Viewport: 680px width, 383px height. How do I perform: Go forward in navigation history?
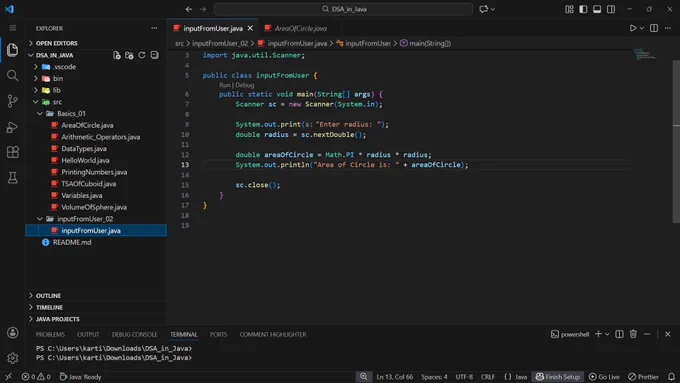pos(203,9)
